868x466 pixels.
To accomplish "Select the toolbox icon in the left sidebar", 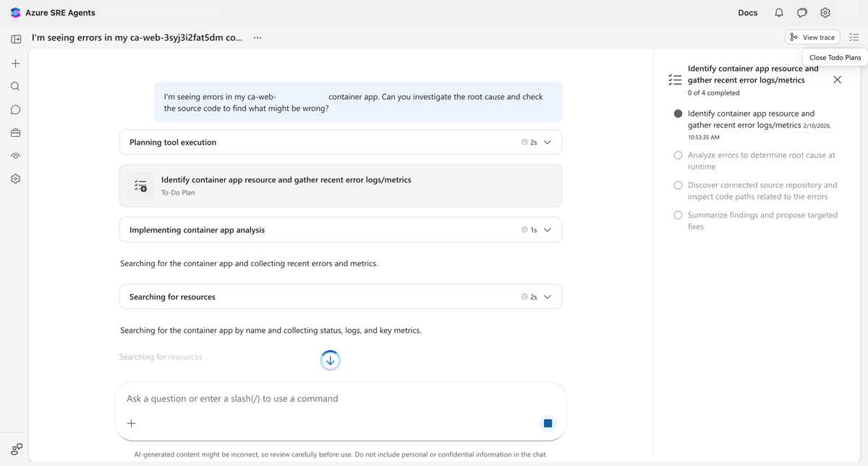I will (x=14, y=132).
